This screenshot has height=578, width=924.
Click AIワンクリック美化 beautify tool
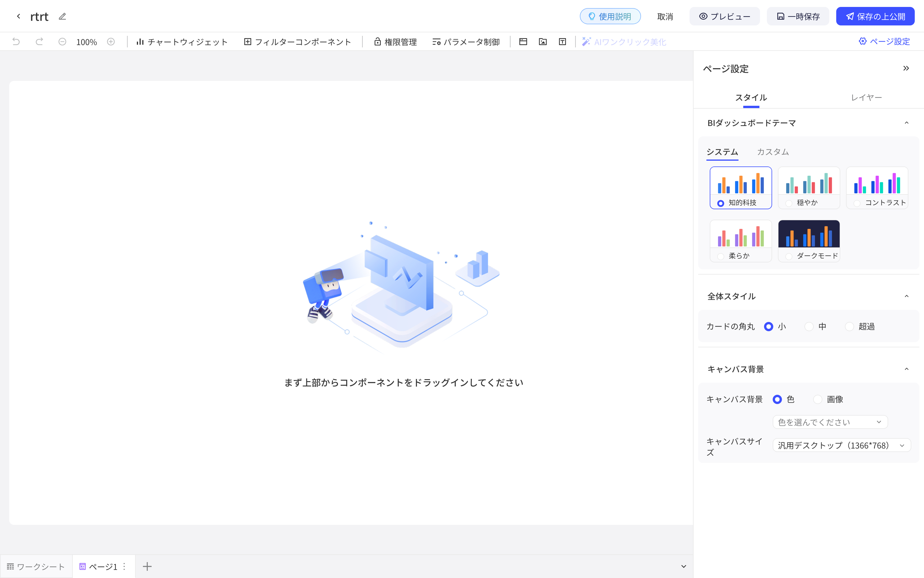pos(624,42)
